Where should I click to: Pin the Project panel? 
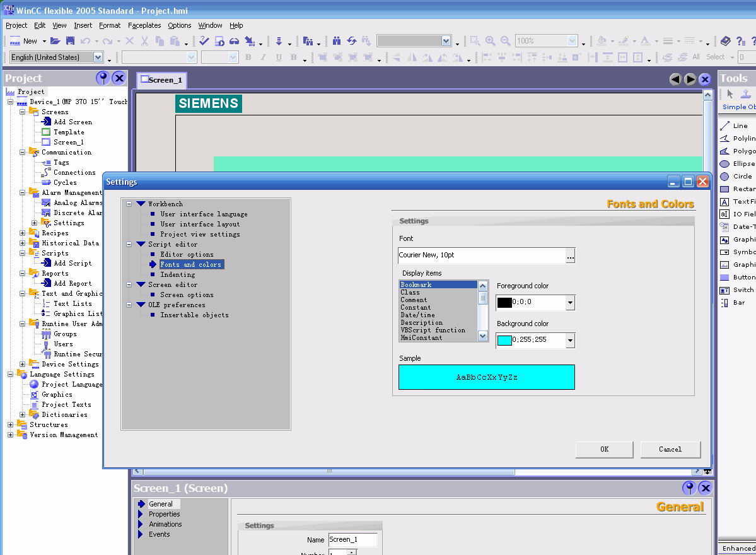(103, 78)
